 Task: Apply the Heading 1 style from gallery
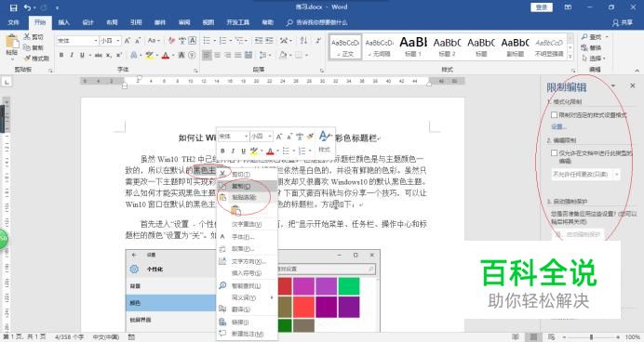tap(413, 46)
